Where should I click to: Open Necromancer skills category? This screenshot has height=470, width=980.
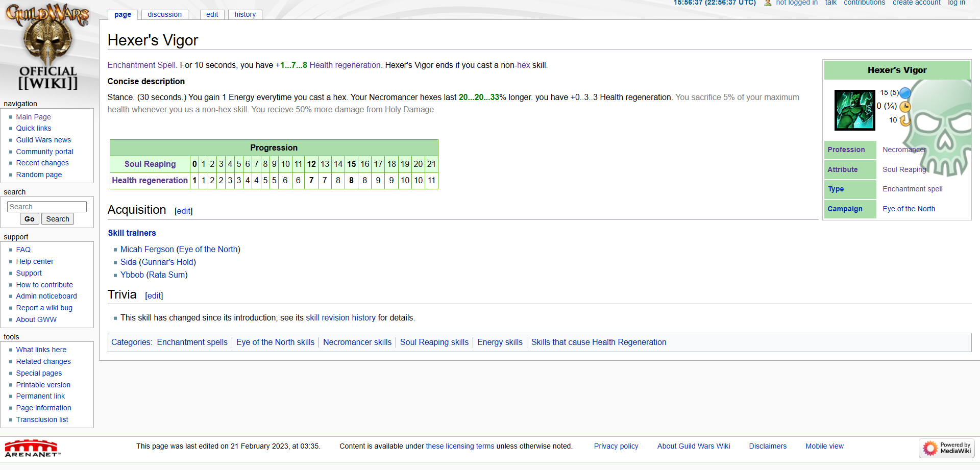357,342
